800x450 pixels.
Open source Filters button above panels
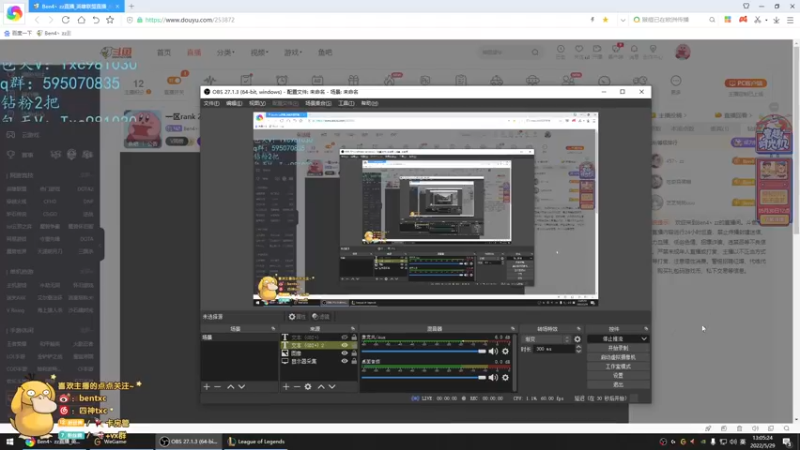point(320,317)
